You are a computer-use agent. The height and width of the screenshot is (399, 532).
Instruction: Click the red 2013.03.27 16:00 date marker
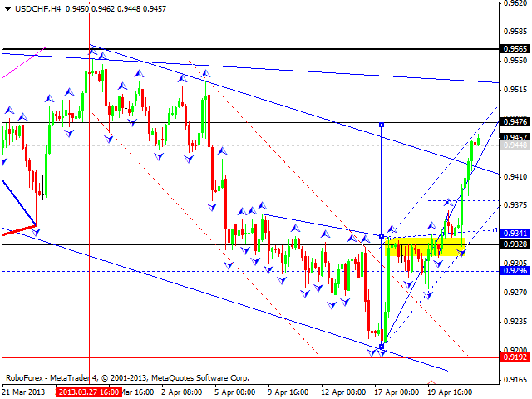pos(89,392)
